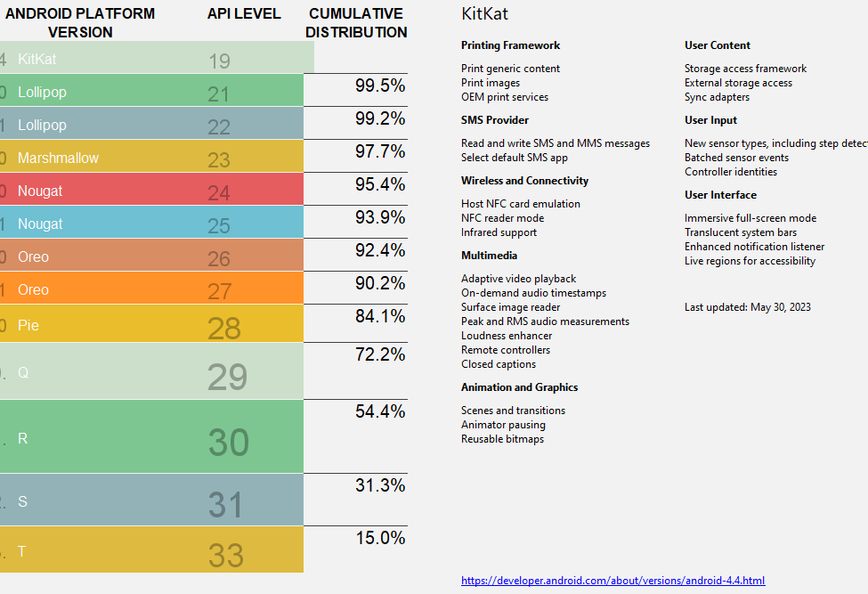Choose the Oreo API 26 row
This screenshot has width=868, height=594.
(151, 255)
